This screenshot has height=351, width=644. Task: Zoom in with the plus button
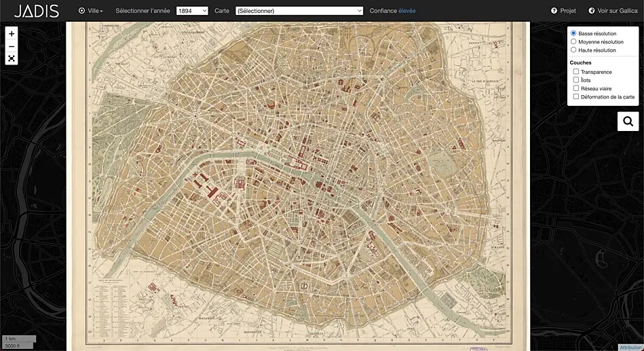pyautogui.click(x=12, y=34)
